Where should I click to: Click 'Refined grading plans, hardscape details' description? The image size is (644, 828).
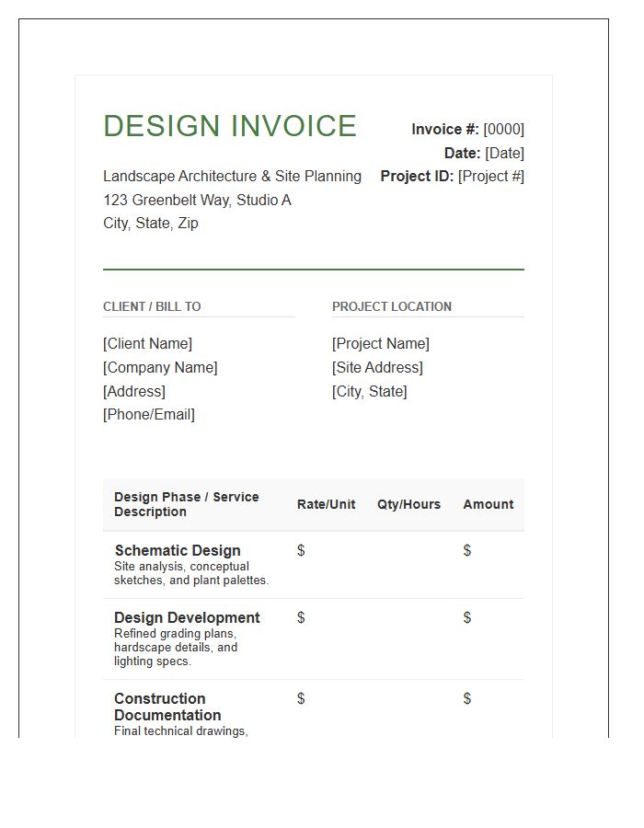(176, 648)
